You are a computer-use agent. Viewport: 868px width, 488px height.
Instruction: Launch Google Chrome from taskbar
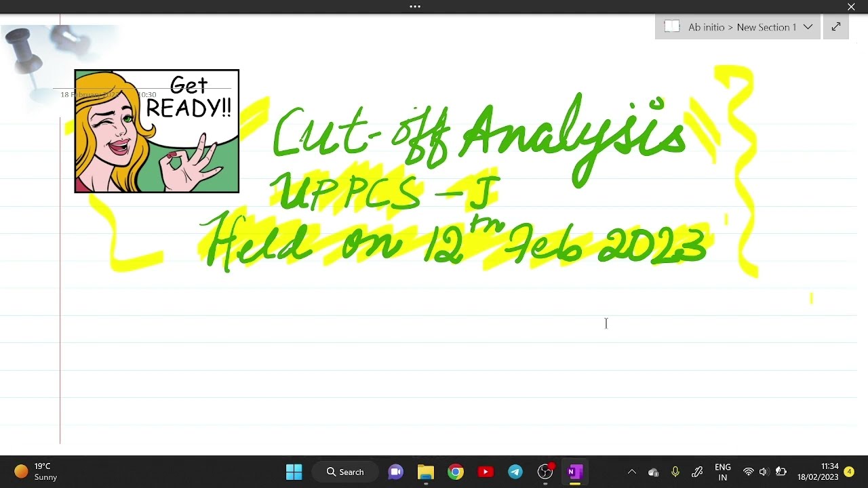point(456,472)
